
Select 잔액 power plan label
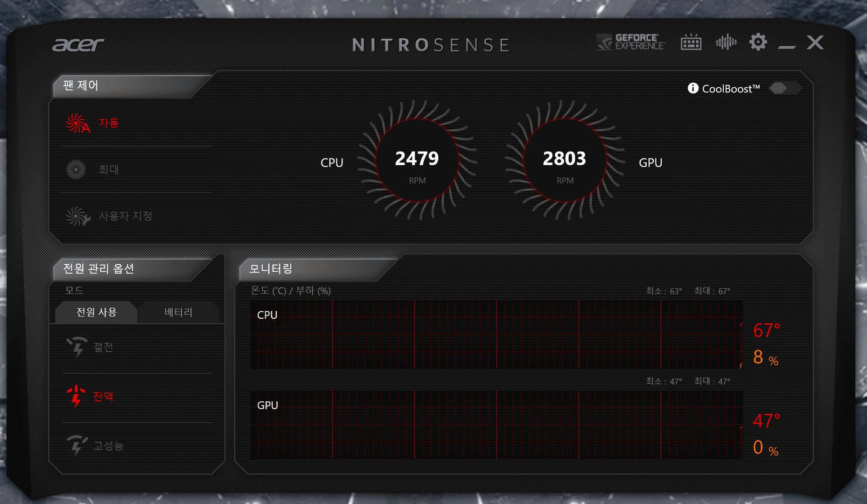point(103,396)
